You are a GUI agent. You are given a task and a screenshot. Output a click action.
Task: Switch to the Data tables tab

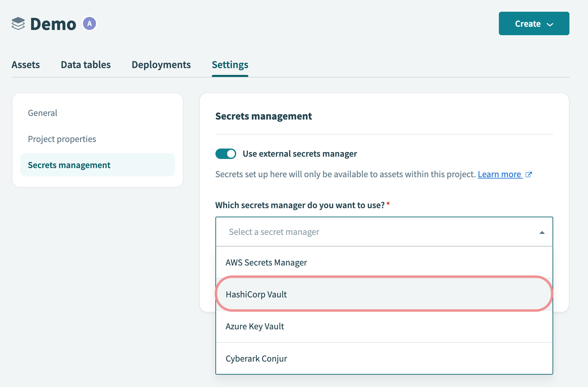(86, 65)
